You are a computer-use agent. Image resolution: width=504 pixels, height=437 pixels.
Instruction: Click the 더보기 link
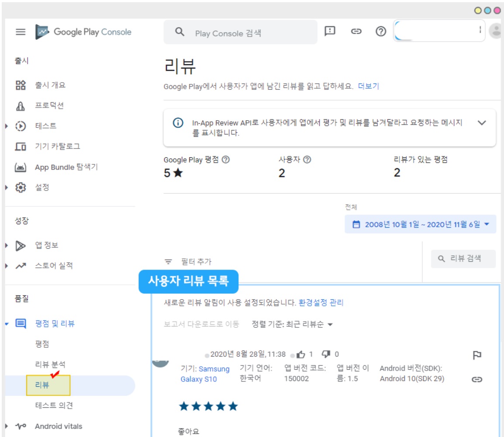(368, 86)
